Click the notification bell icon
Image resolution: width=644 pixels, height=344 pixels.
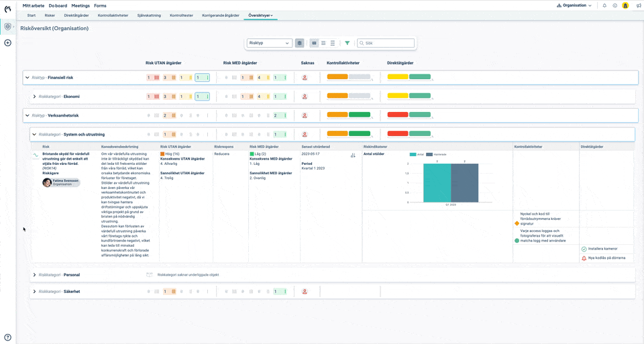(x=604, y=5)
